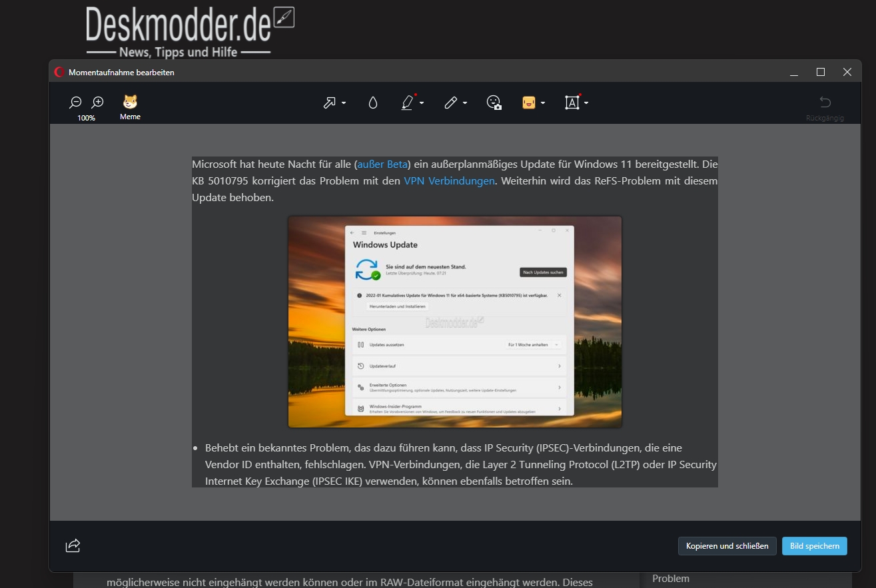Maximize the Momentaufnahme bearbeiten window

coord(821,72)
